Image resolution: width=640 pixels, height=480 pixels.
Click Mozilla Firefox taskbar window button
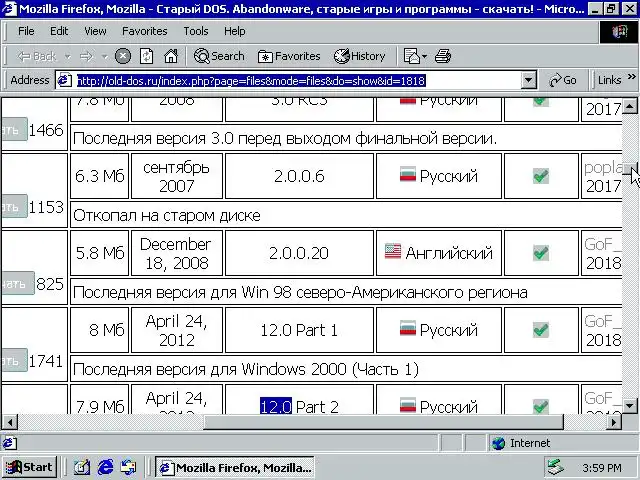coord(235,467)
